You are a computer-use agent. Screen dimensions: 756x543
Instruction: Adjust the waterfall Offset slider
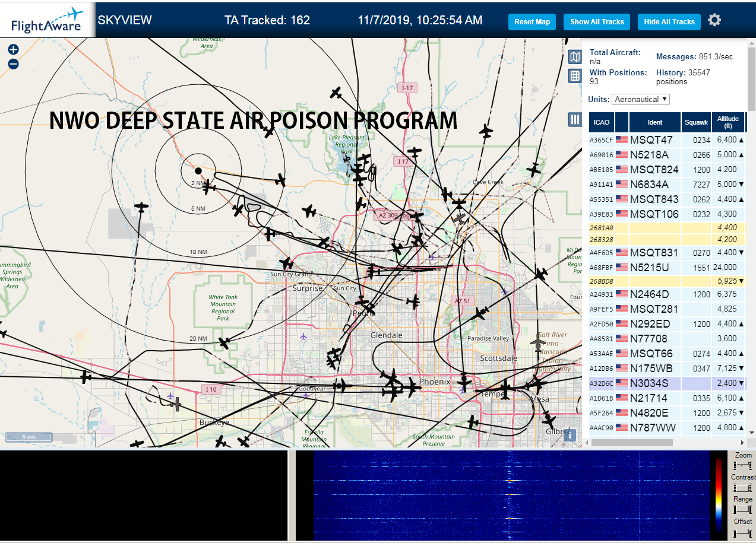click(742, 532)
